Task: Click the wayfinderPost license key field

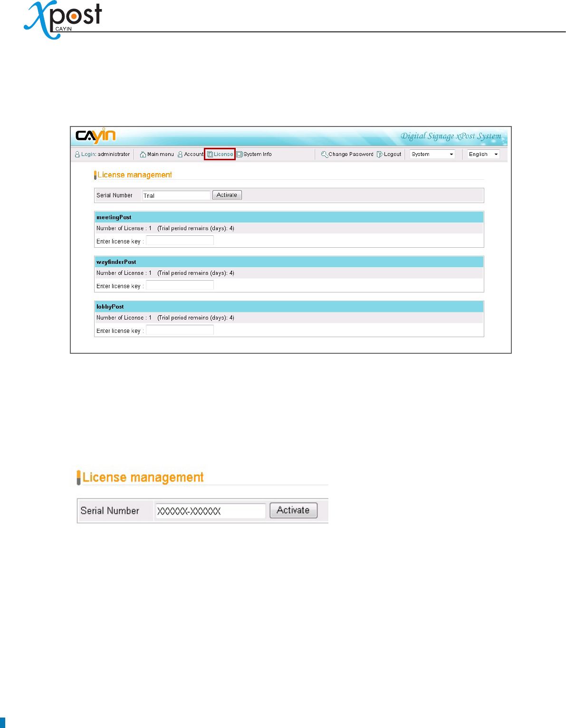Action: pyautogui.click(x=180, y=285)
